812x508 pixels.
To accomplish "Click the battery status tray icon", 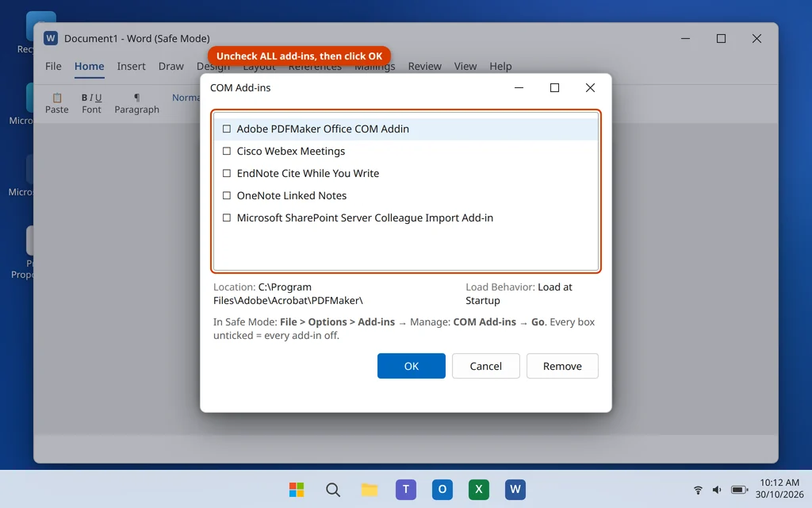I will click(x=739, y=490).
